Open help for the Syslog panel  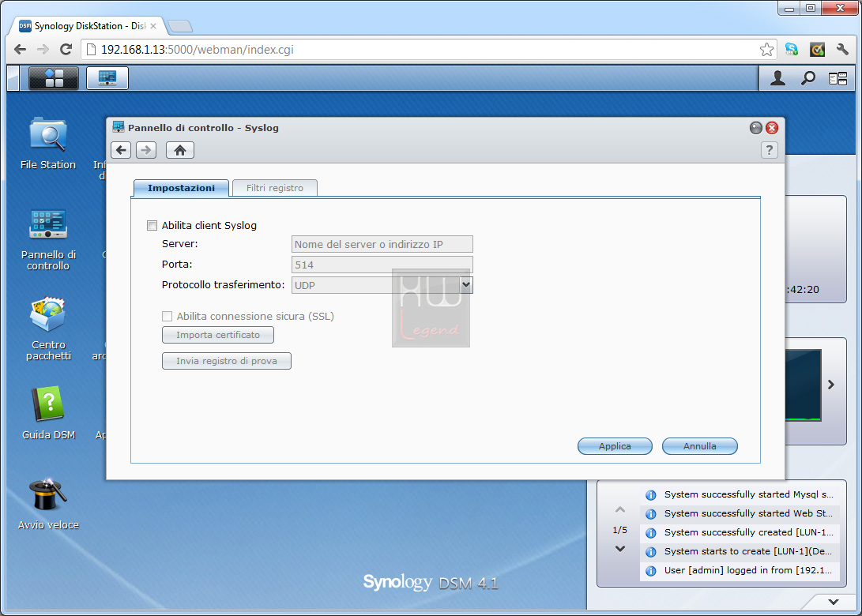[769, 150]
